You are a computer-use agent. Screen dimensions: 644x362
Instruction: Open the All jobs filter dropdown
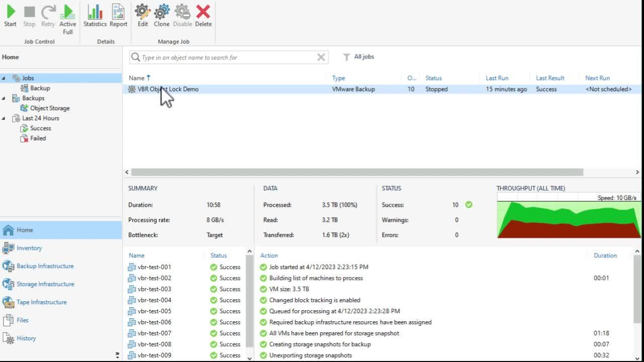click(359, 57)
